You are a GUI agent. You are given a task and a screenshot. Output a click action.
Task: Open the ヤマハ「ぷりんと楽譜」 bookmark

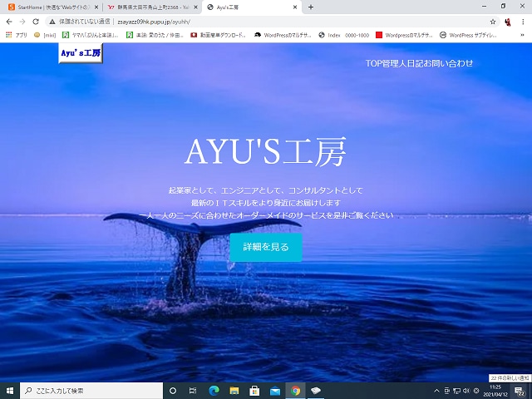[91, 35]
